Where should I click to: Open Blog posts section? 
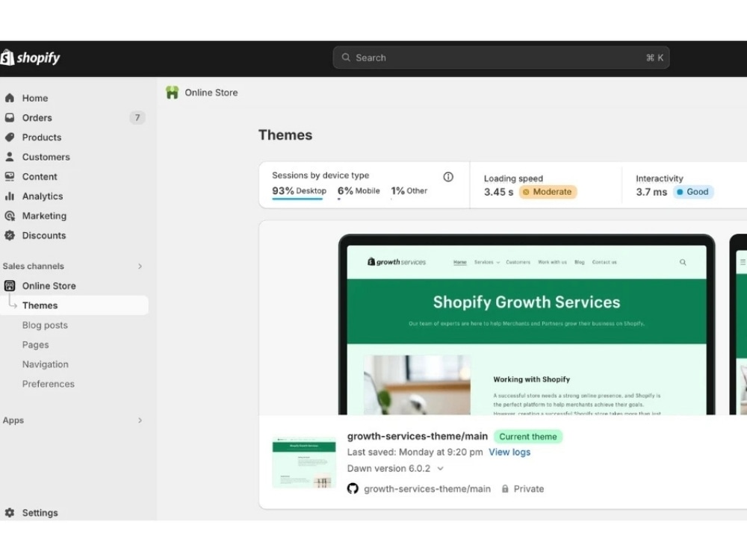pyautogui.click(x=45, y=326)
